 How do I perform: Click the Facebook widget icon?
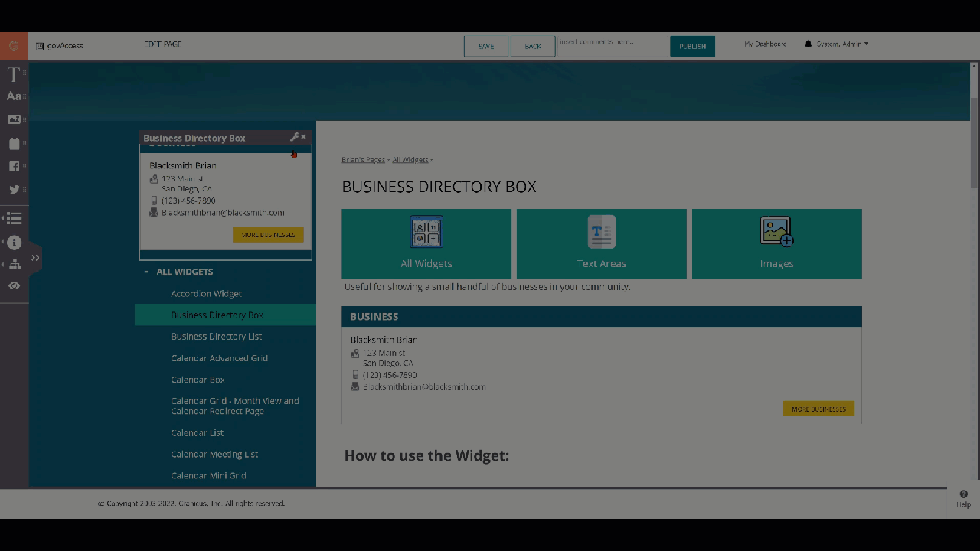click(x=14, y=166)
